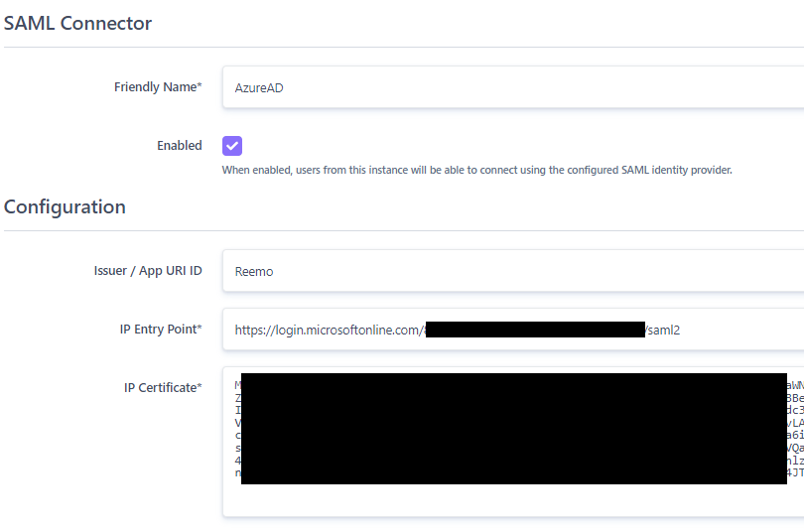
Task: Uncheck the Enabled checkbox
Action: (232, 146)
